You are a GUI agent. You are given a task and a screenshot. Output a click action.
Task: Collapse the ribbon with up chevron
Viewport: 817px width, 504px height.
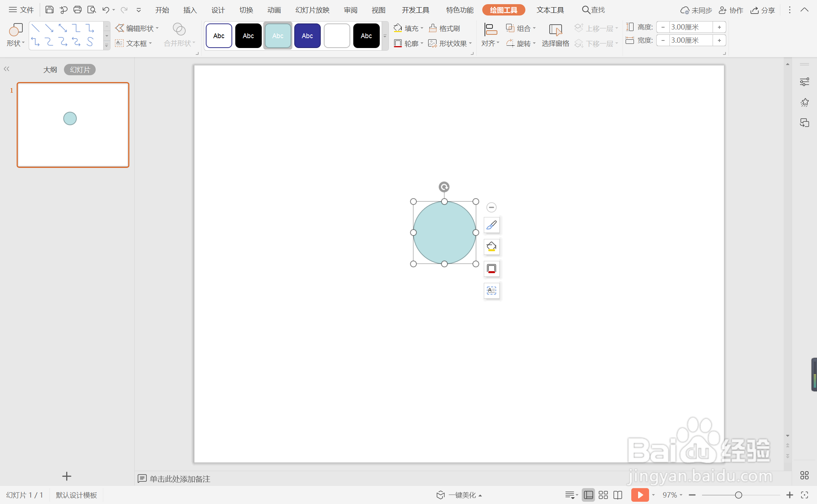click(805, 10)
